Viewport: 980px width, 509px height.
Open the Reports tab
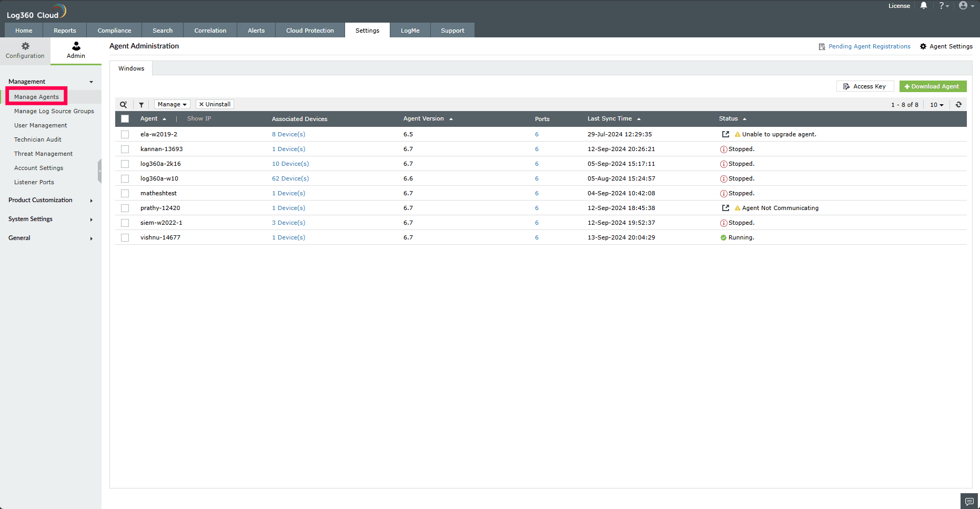(x=65, y=31)
